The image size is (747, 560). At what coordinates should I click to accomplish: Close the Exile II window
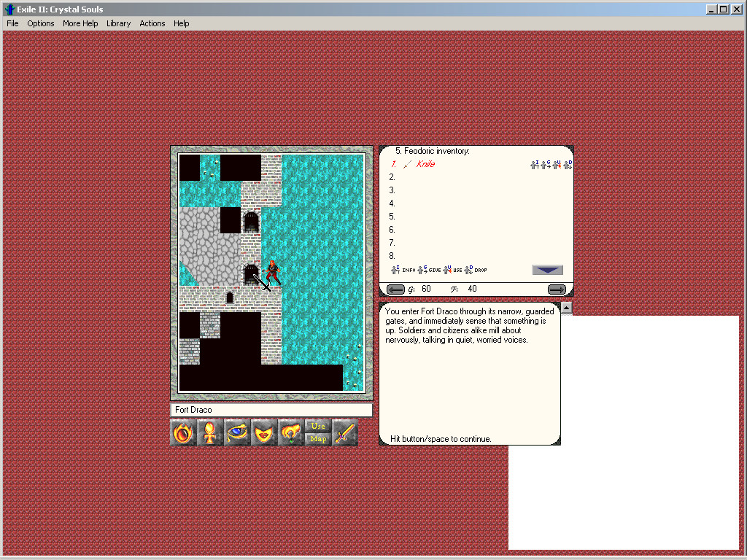737,9
